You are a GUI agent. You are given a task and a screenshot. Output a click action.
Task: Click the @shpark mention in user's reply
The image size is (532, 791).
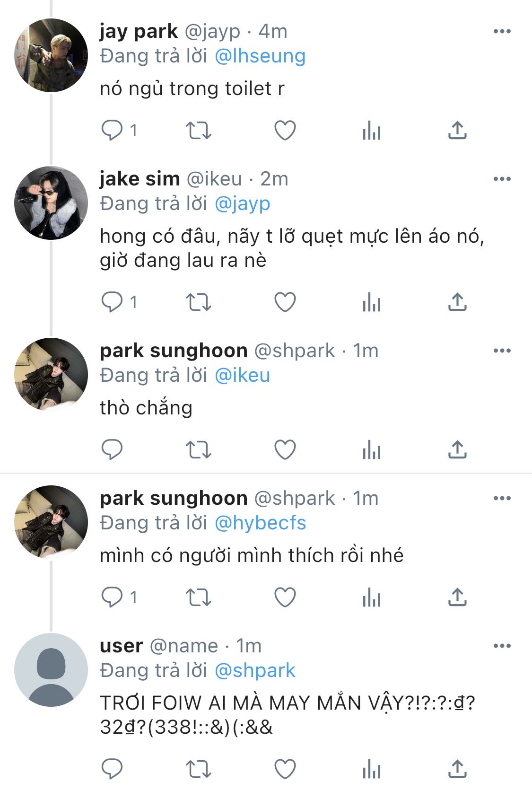[x=255, y=671]
